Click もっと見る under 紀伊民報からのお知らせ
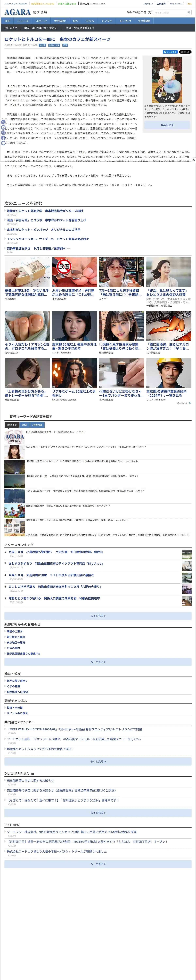The image size is (196, 980). tap(98, 662)
